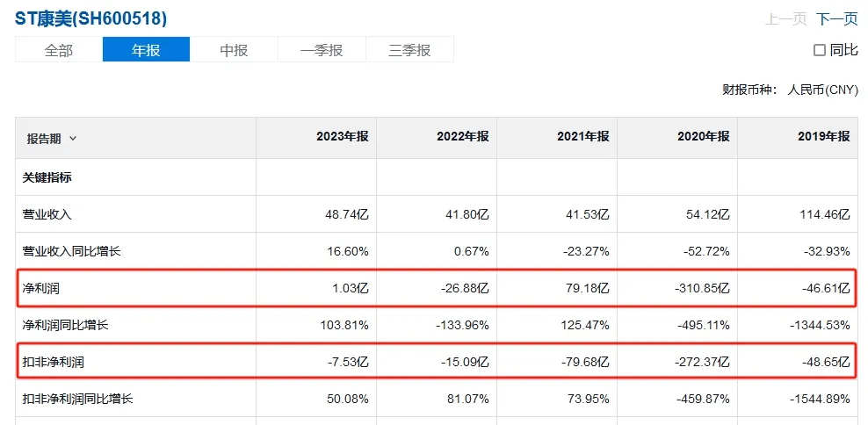Click the 2021年报 column header
This screenshot has width=868, height=425.
583,137
